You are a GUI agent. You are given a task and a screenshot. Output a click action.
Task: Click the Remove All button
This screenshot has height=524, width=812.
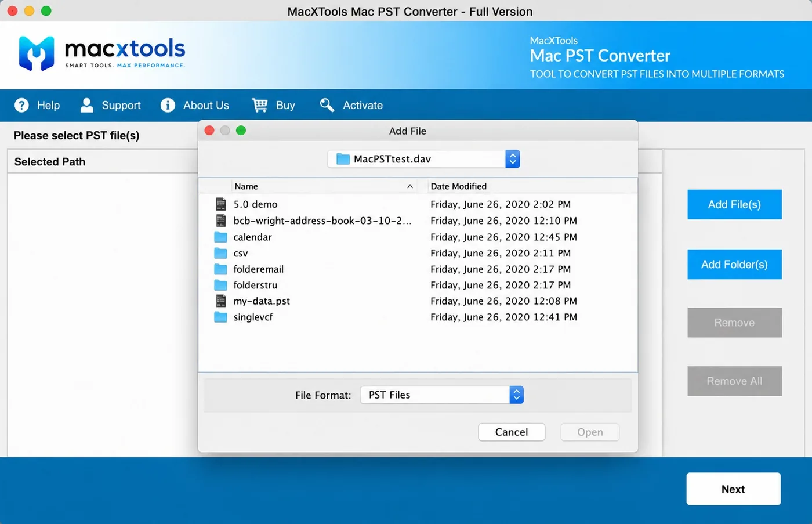[x=734, y=381]
